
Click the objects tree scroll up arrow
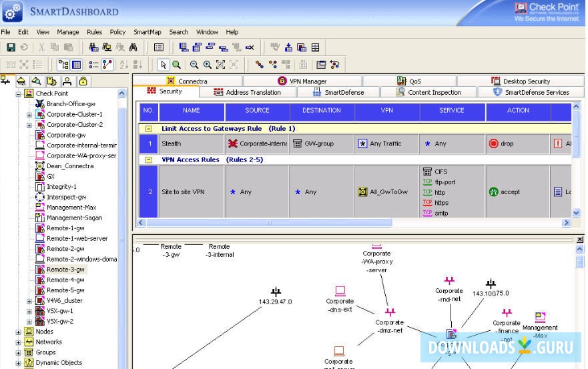(122, 93)
